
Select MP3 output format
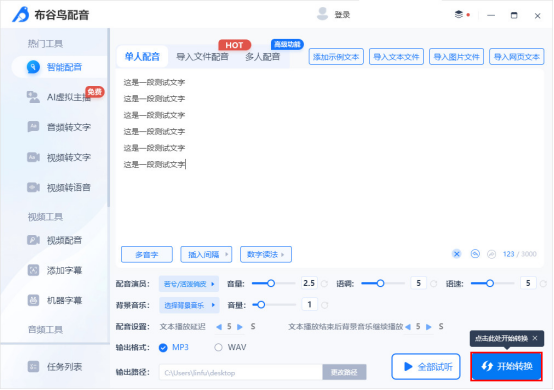[x=163, y=348]
